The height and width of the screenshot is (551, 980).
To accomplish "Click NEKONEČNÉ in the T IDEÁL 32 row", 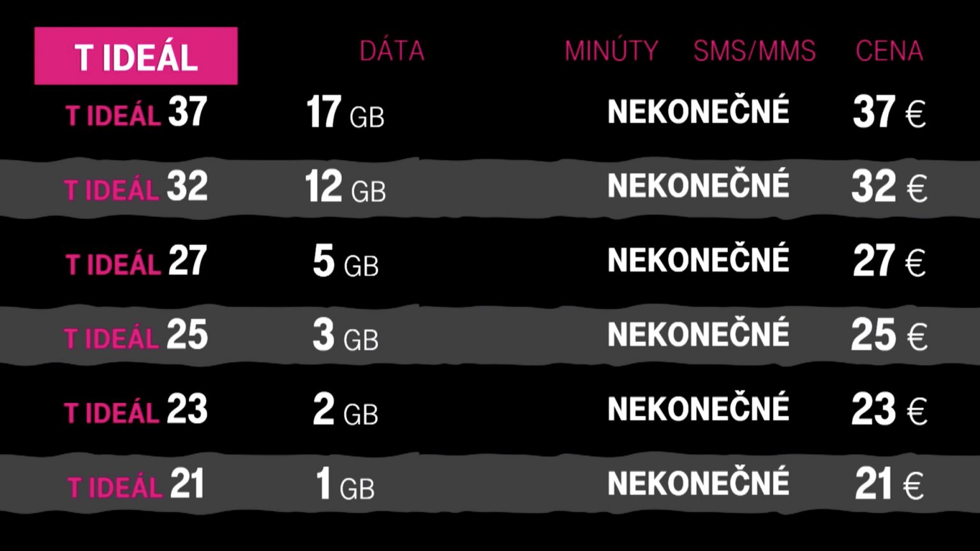I will pos(699,185).
